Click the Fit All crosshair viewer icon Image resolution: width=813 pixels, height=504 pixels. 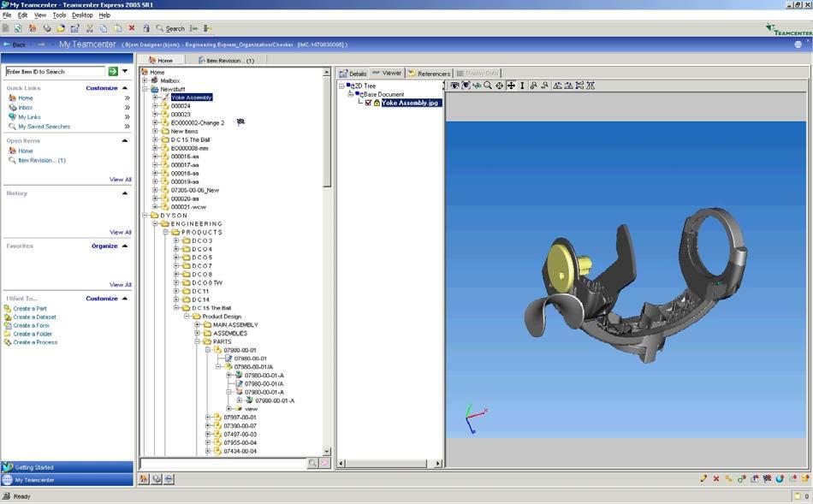pos(499,86)
